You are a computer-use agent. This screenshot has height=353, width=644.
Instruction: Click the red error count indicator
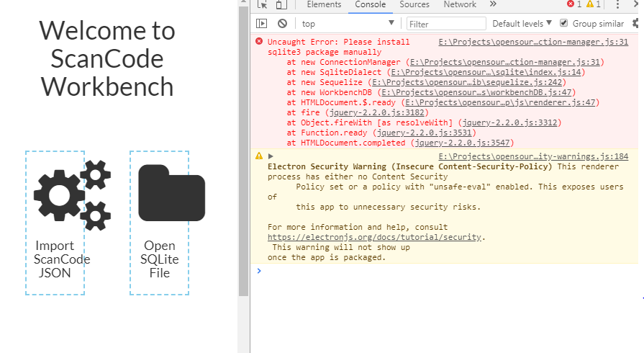click(574, 4)
